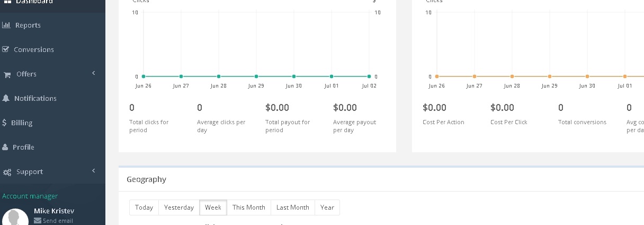Click the account manager avatar picture
Image resolution: width=644 pixels, height=225 pixels.
point(15,218)
